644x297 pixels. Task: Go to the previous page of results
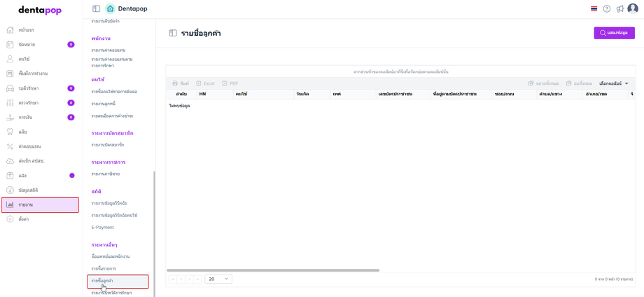pos(181,279)
